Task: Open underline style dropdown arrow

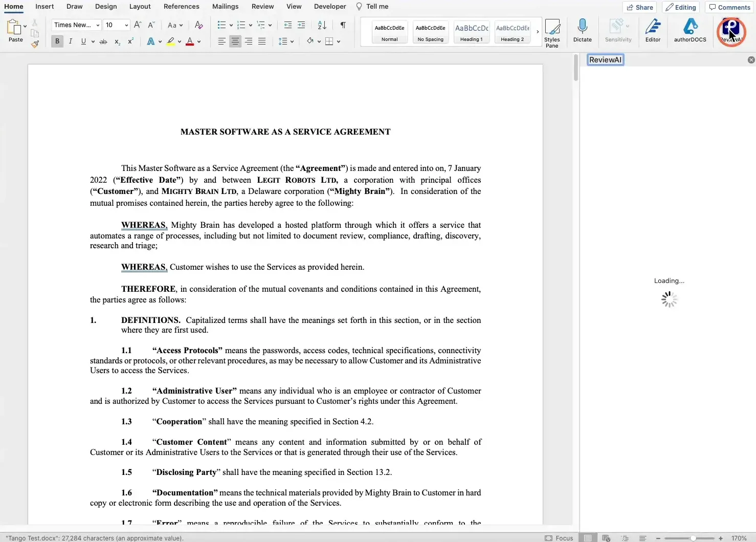Action: coord(93,41)
